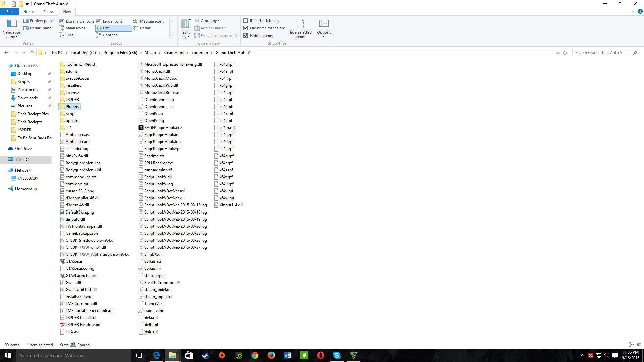Enable Item check boxes option
644x362 pixels.
tap(246, 21)
